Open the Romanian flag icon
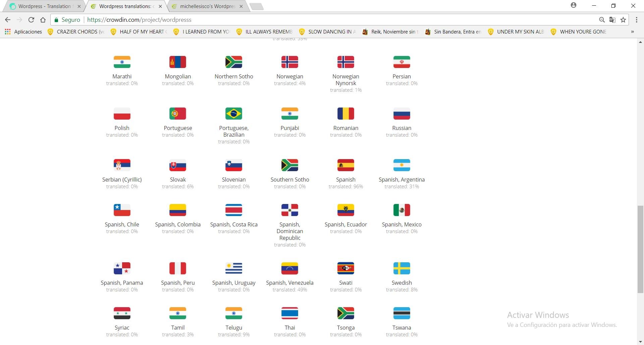Viewport: 644px width, 345px height. [x=346, y=114]
